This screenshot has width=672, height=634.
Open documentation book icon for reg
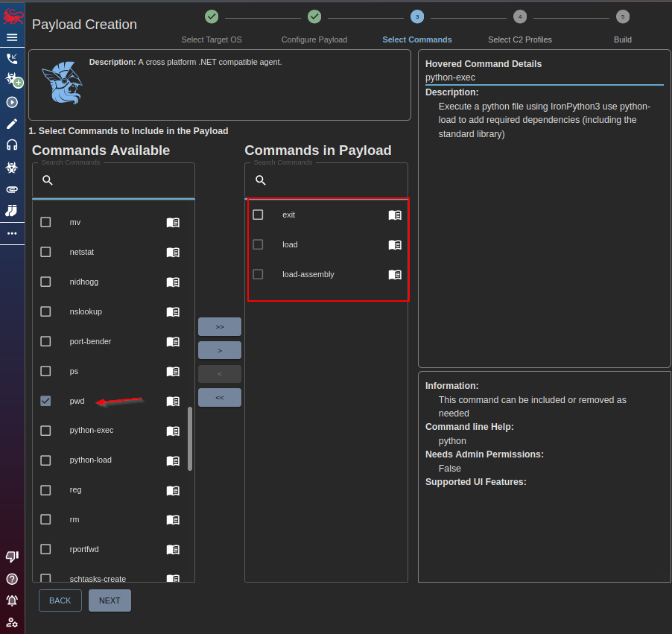coord(173,490)
